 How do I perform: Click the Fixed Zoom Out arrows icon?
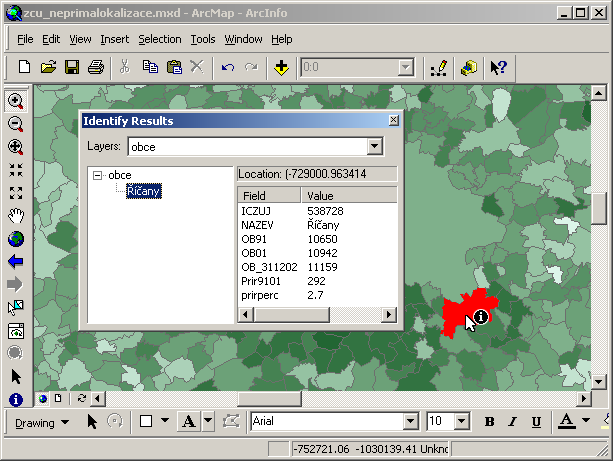coord(16,193)
